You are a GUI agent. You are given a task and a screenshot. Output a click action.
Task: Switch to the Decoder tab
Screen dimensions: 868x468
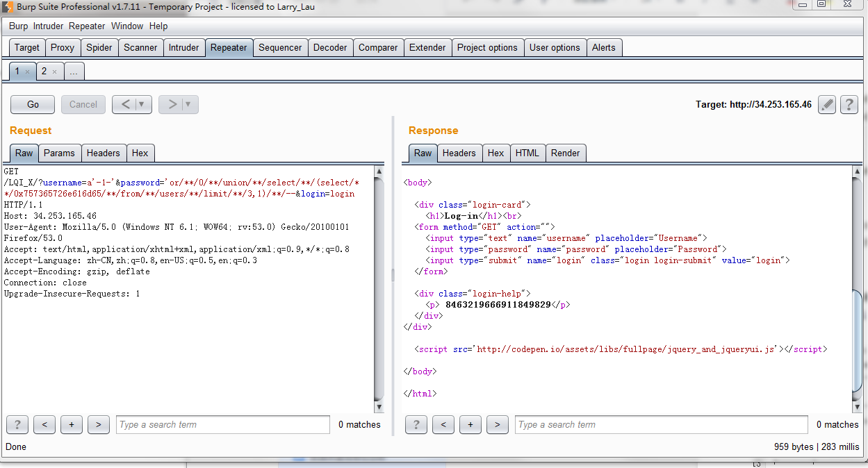[x=330, y=47]
